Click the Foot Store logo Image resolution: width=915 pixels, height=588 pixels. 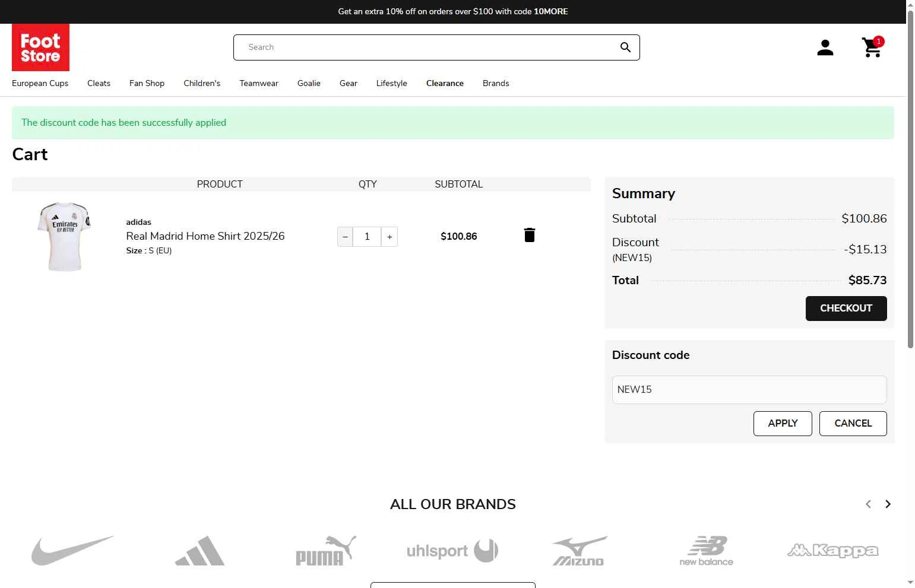tap(40, 47)
